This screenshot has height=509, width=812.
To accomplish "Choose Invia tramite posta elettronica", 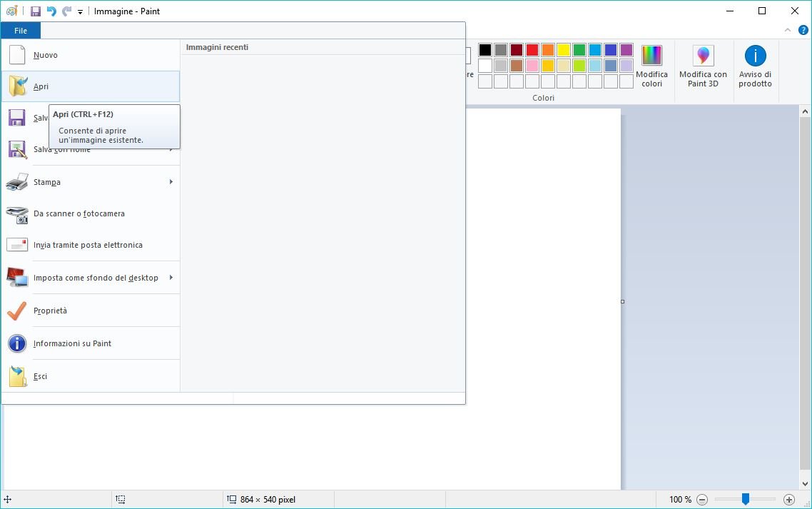I will [88, 245].
